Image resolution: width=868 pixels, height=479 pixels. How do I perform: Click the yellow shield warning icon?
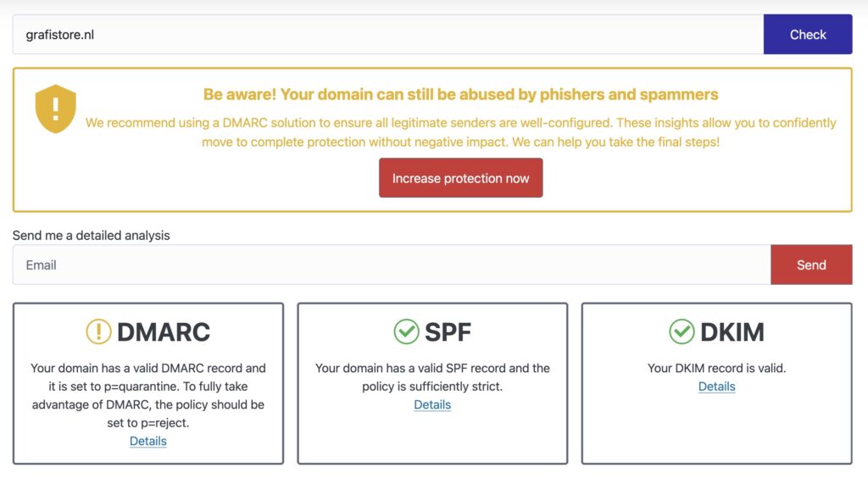point(55,109)
